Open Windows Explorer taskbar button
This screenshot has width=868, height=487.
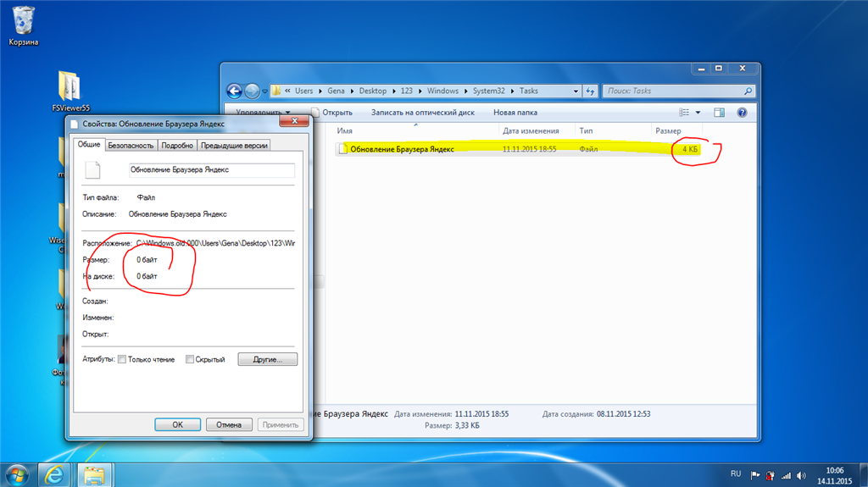pos(94,475)
